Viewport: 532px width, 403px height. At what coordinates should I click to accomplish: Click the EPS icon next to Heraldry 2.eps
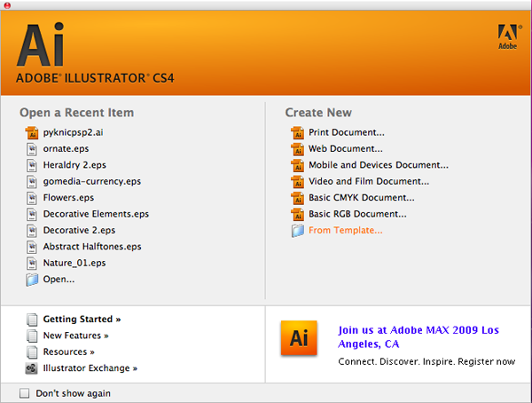click(32, 165)
